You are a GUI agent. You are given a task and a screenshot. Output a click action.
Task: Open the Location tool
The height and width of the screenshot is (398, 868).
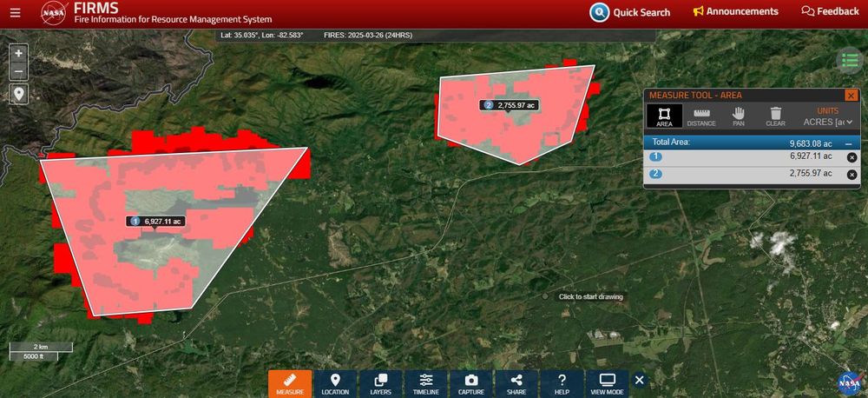(335, 383)
